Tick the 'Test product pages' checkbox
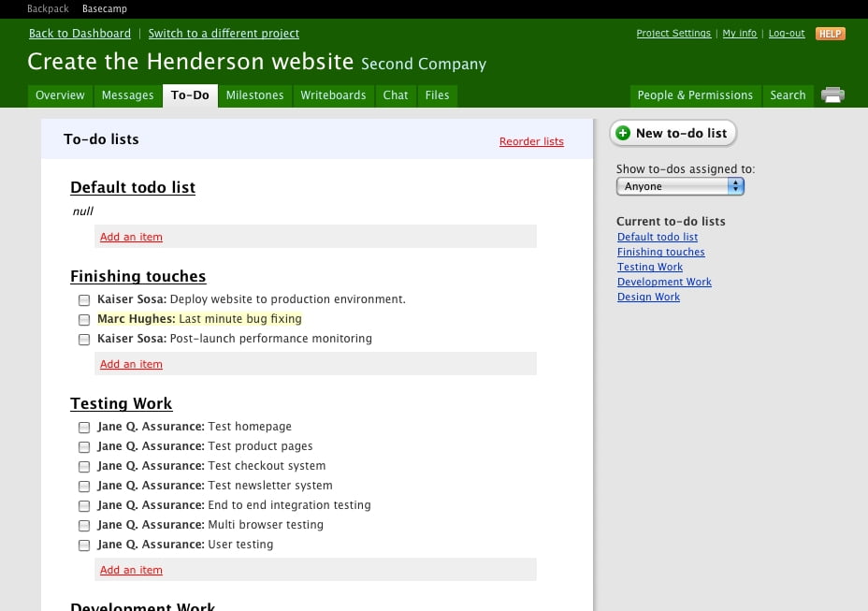 click(84, 446)
